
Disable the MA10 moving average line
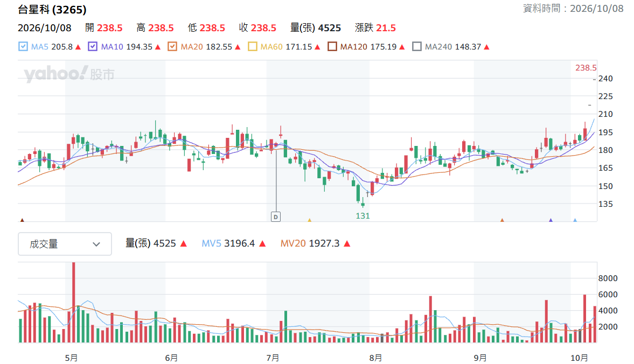click(93, 46)
